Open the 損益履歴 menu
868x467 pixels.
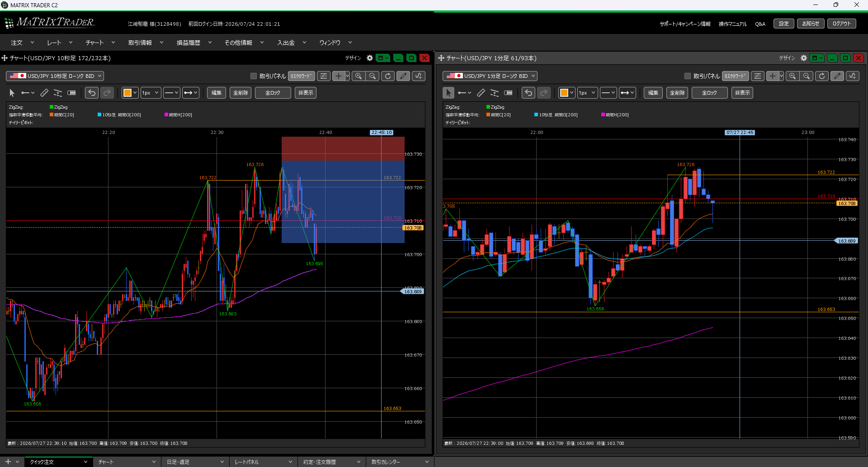(x=194, y=43)
